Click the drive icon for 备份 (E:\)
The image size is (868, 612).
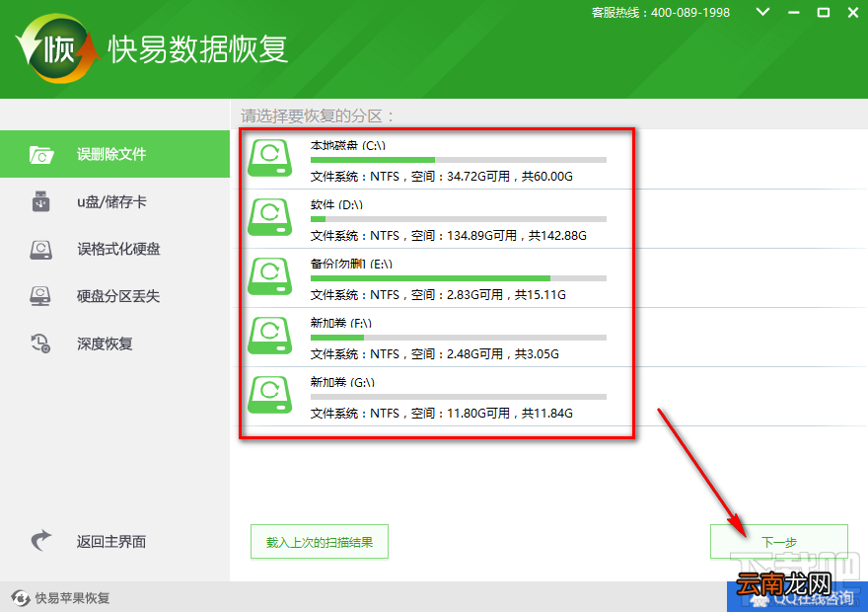pos(269,276)
